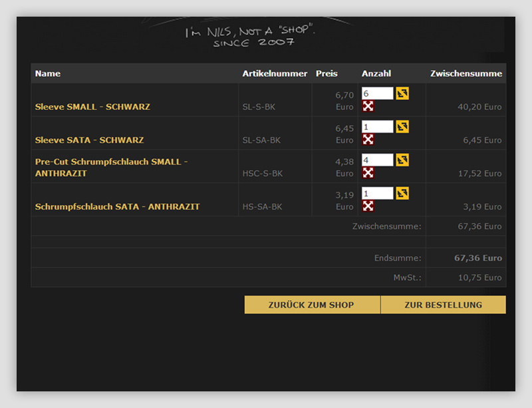The image size is (532, 408).
Task: Open Sleeve SATA - SCHWARZ product page
Action: pyautogui.click(x=89, y=140)
